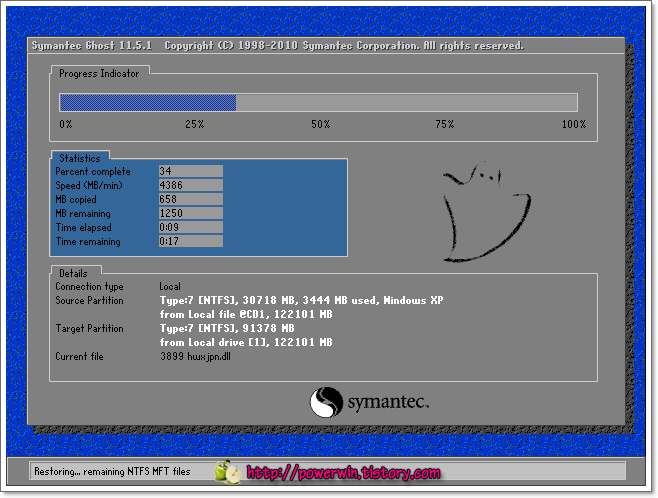Click the 100% progress marker label
This screenshot has height=498, width=658.
pyautogui.click(x=574, y=124)
